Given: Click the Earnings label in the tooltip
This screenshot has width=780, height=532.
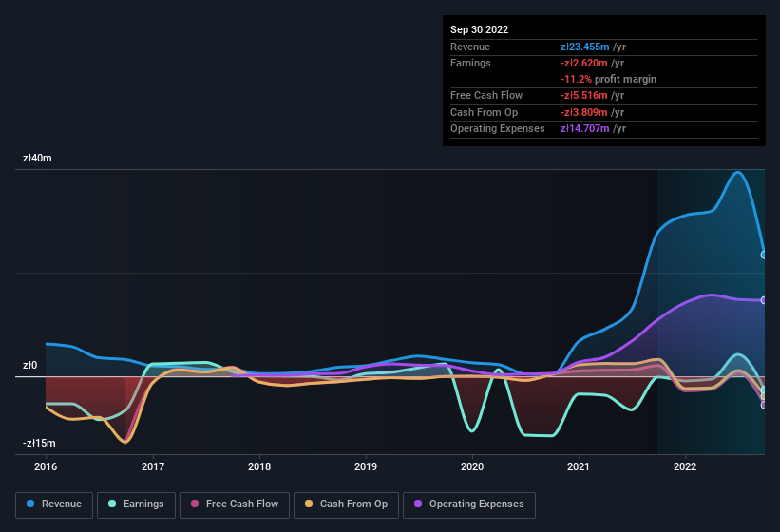Looking at the screenshot, I should point(470,63).
